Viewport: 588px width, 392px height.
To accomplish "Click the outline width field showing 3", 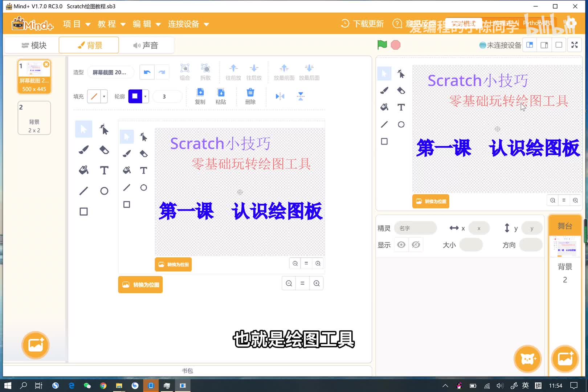I will (167, 97).
